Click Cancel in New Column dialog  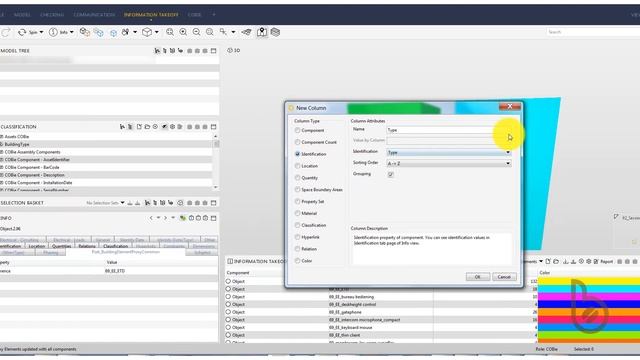(504, 277)
